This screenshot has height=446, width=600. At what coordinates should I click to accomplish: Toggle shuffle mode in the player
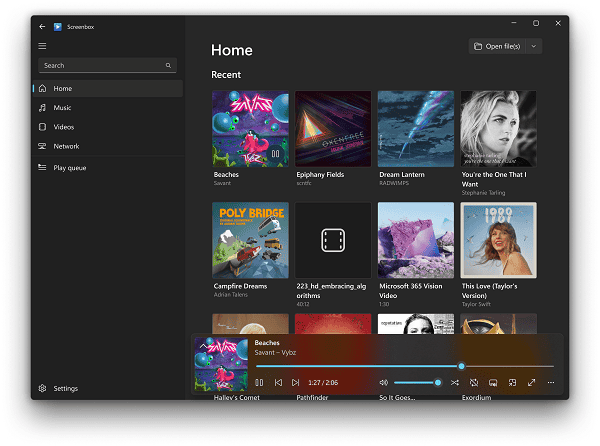pyautogui.click(x=455, y=383)
